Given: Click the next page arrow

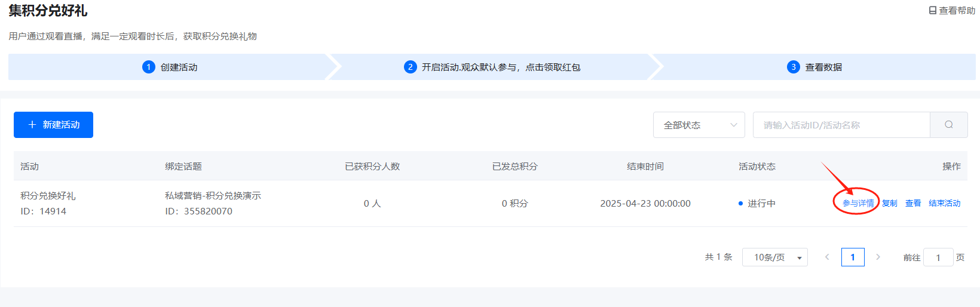Looking at the screenshot, I should [878, 257].
